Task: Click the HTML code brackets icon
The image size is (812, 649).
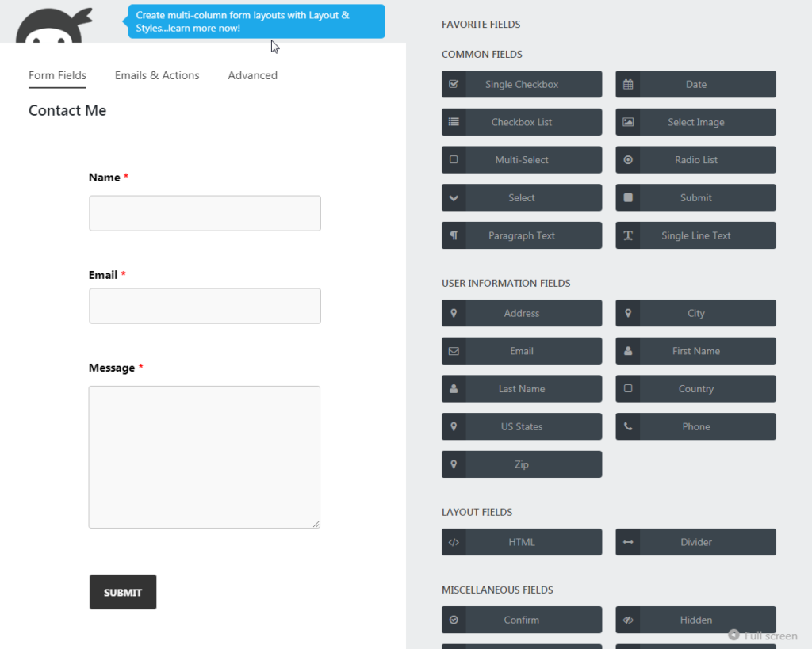Action: pos(454,542)
